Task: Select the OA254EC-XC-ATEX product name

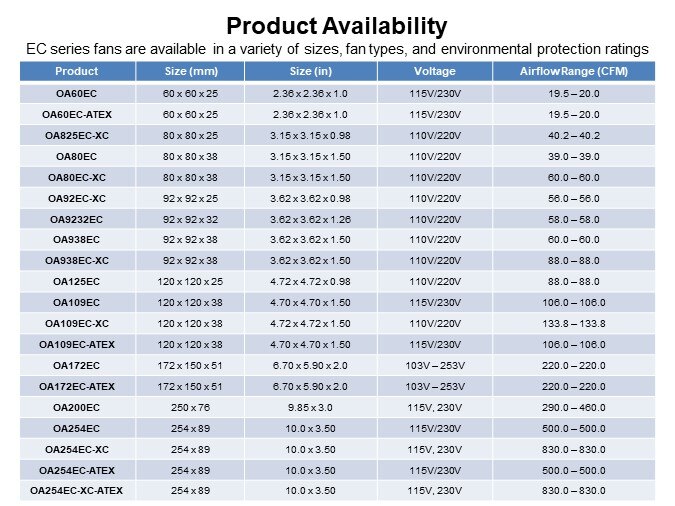Action: click(76, 490)
